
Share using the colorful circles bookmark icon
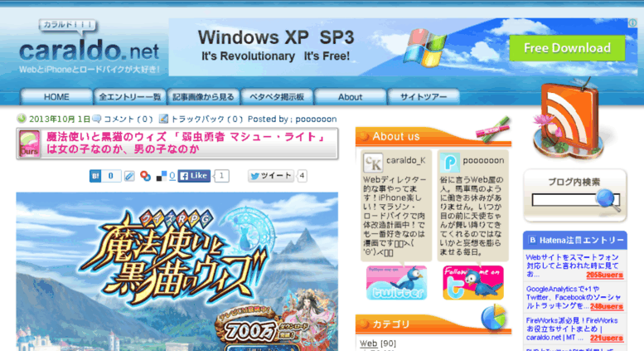(x=145, y=176)
